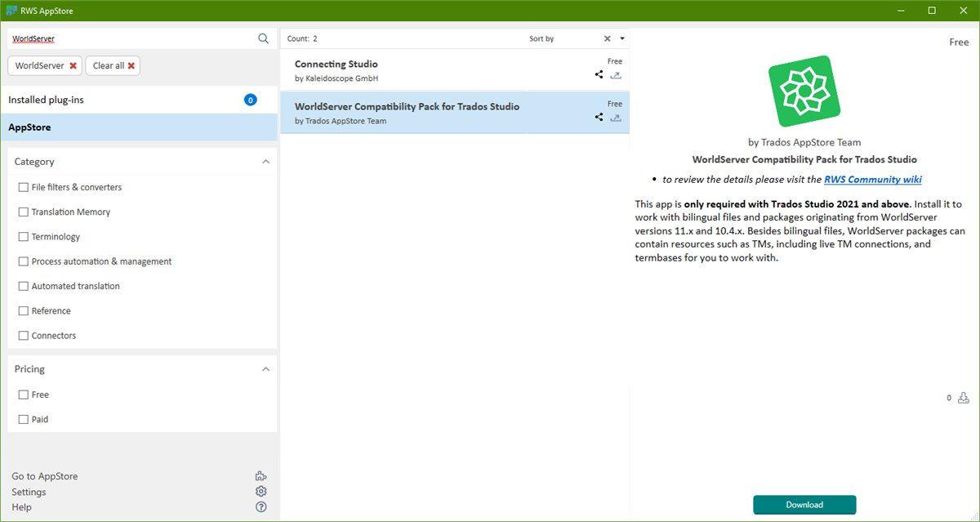Click 'by Kaleidoscope GmbH' author text
Viewport: 980px width, 522px height.
[x=336, y=78]
